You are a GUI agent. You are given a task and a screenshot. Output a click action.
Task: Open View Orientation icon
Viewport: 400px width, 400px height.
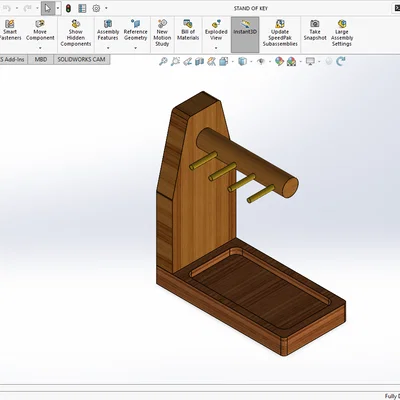[224, 61]
